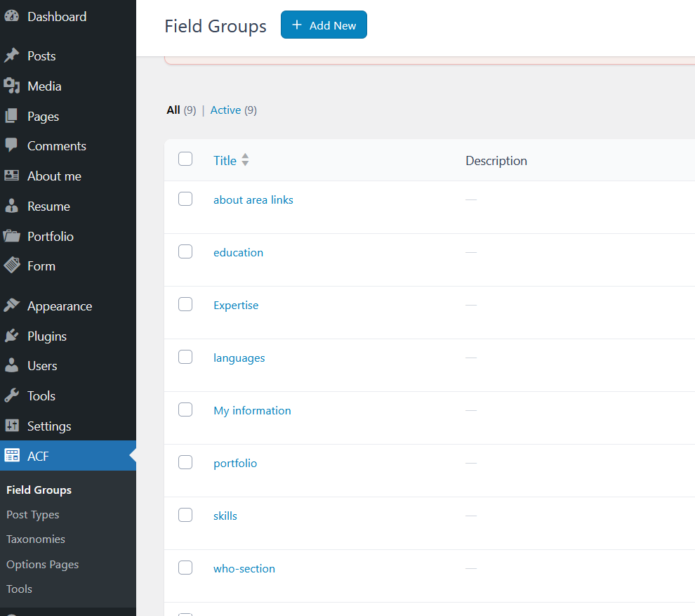Open the skills field group
The image size is (695, 616).
click(x=225, y=516)
